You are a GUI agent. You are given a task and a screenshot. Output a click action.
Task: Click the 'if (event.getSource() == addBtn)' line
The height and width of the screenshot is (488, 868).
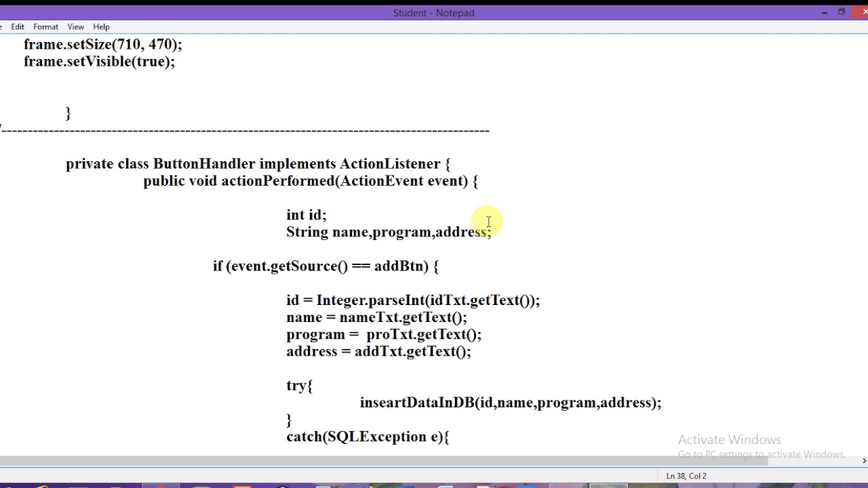pos(325,266)
